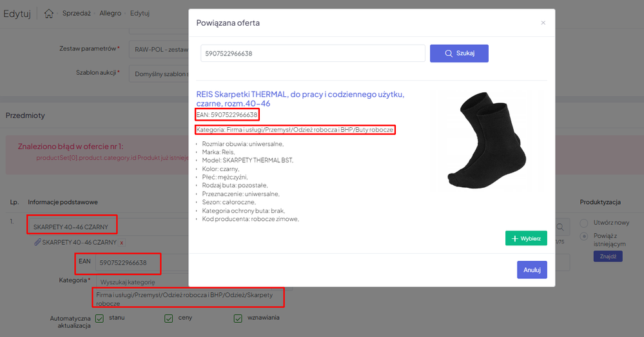Image resolution: width=644 pixels, height=337 pixels.
Task: Toggle the wznawiania auto-update checkbox
Action: [238, 318]
